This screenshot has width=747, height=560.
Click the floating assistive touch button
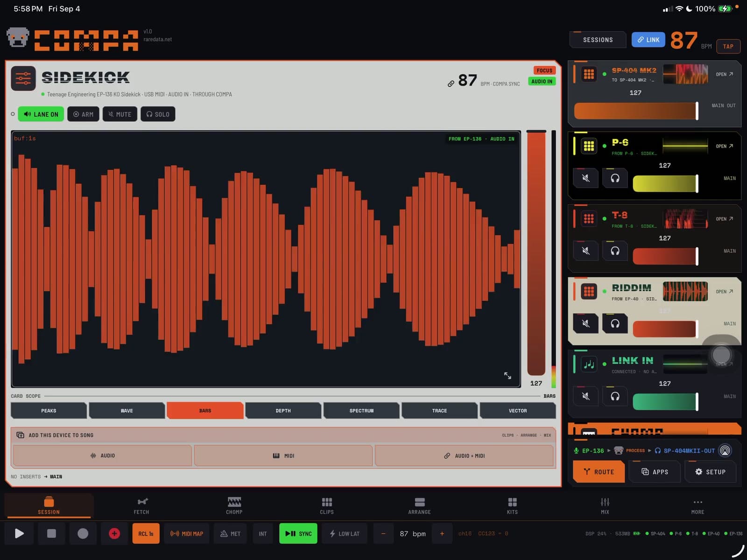(721, 355)
